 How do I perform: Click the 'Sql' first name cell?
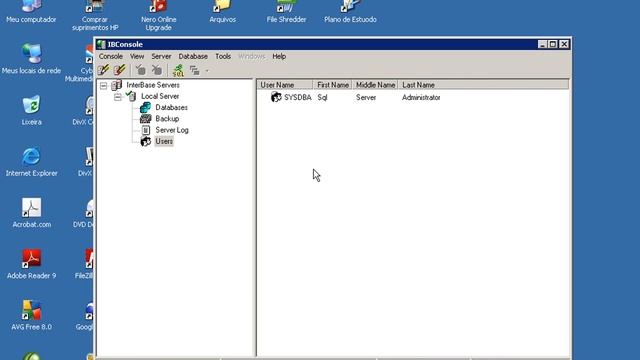[x=322, y=98]
